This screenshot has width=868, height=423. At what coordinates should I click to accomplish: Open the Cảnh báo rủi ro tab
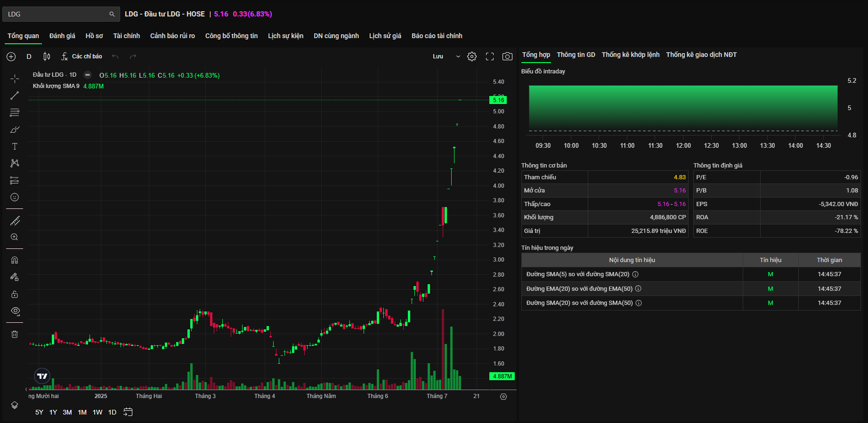[x=172, y=36]
